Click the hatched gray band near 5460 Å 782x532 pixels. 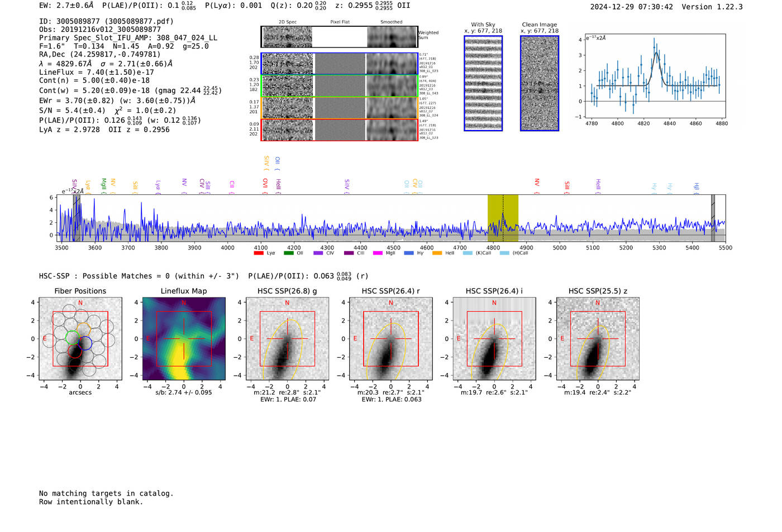(x=713, y=218)
